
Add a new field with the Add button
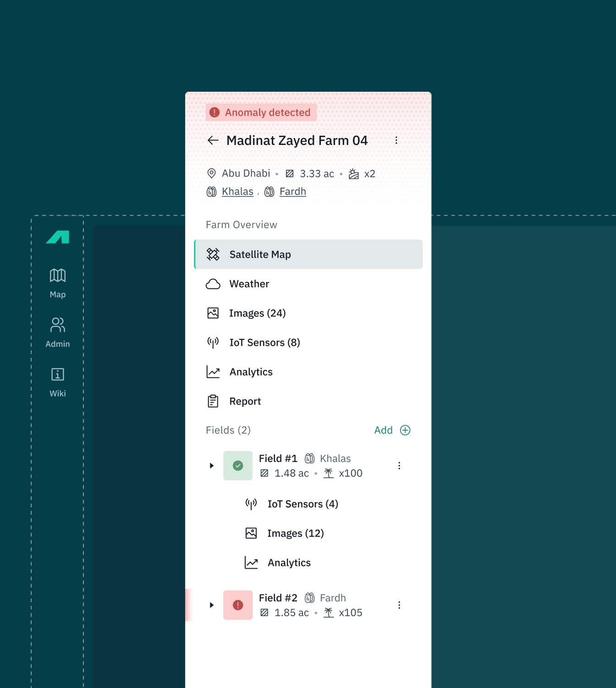tap(392, 430)
